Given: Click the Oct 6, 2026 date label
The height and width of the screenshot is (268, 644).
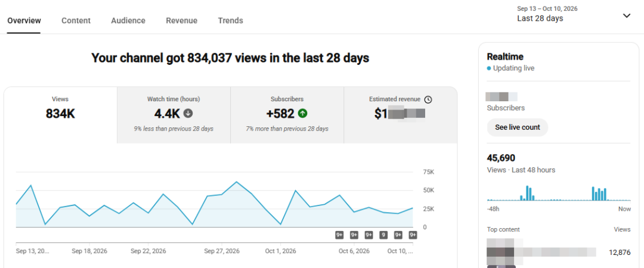Looking at the screenshot, I should coord(354,251).
